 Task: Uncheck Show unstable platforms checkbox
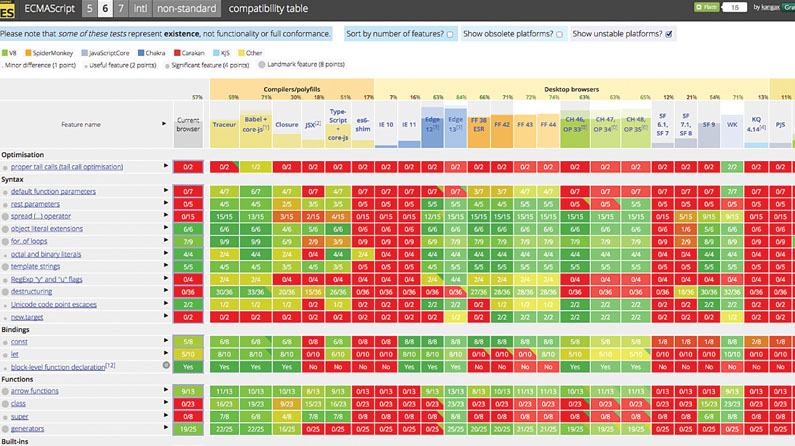coord(669,34)
